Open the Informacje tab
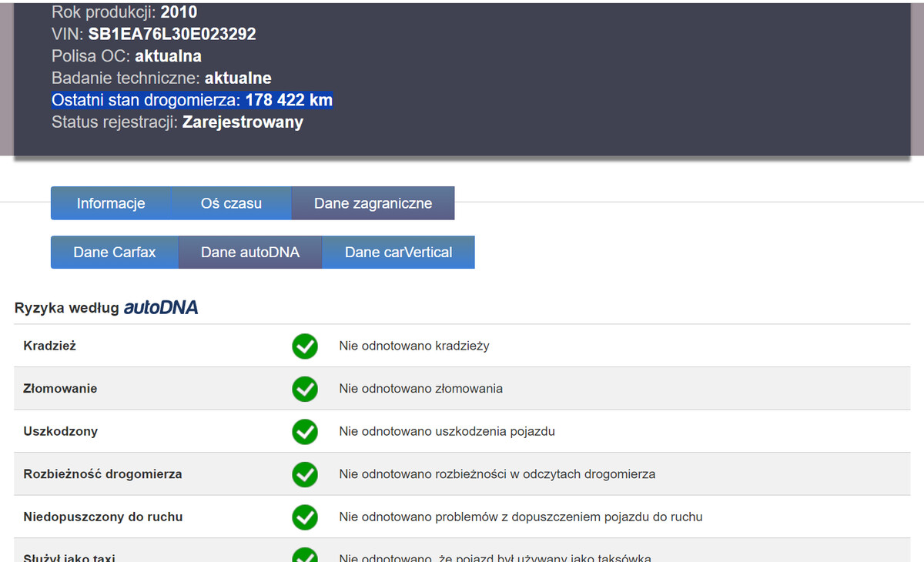 click(x=111, y=204)
